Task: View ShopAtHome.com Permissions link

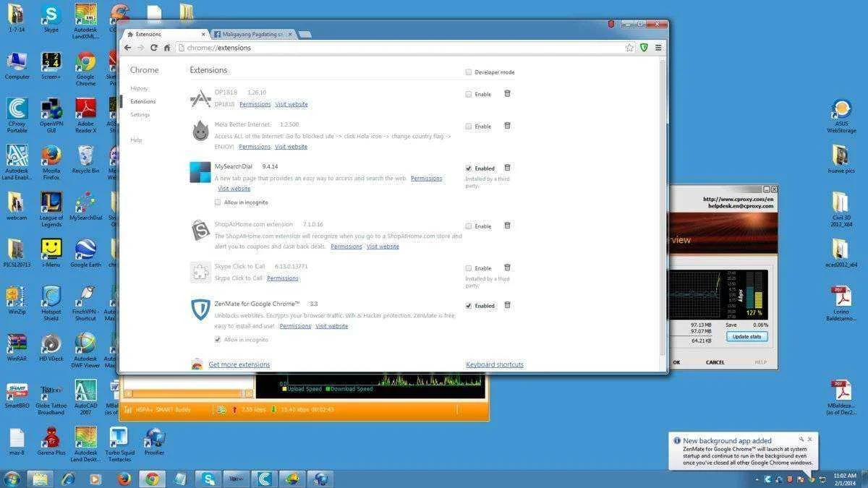Action: coord(346,246)
